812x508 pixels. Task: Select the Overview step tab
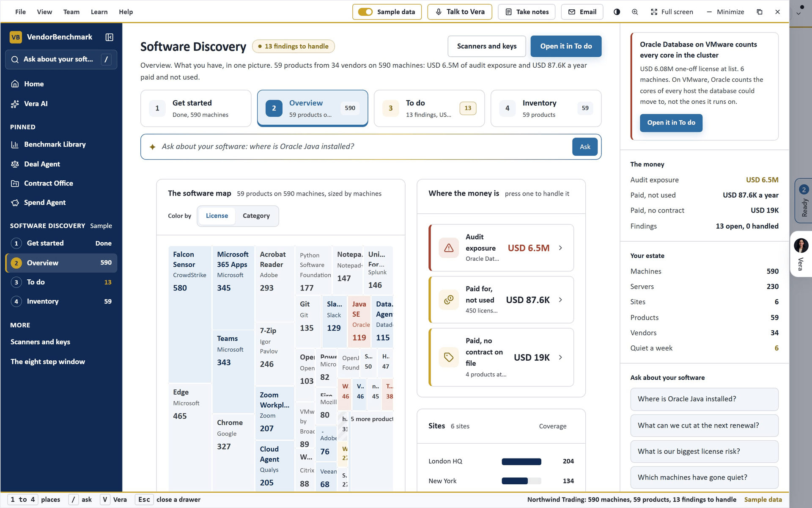point(313,108)
